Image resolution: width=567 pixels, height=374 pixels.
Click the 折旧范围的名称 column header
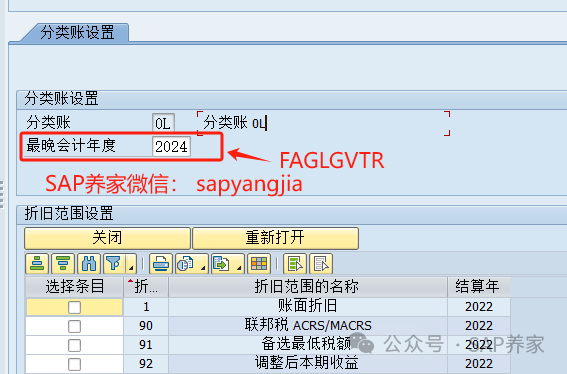[308, 287]
